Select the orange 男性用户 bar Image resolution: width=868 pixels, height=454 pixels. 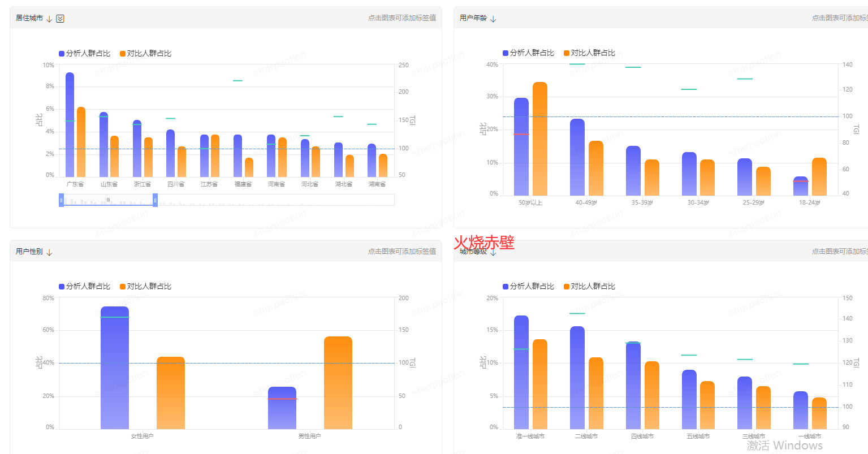(338, 383)
